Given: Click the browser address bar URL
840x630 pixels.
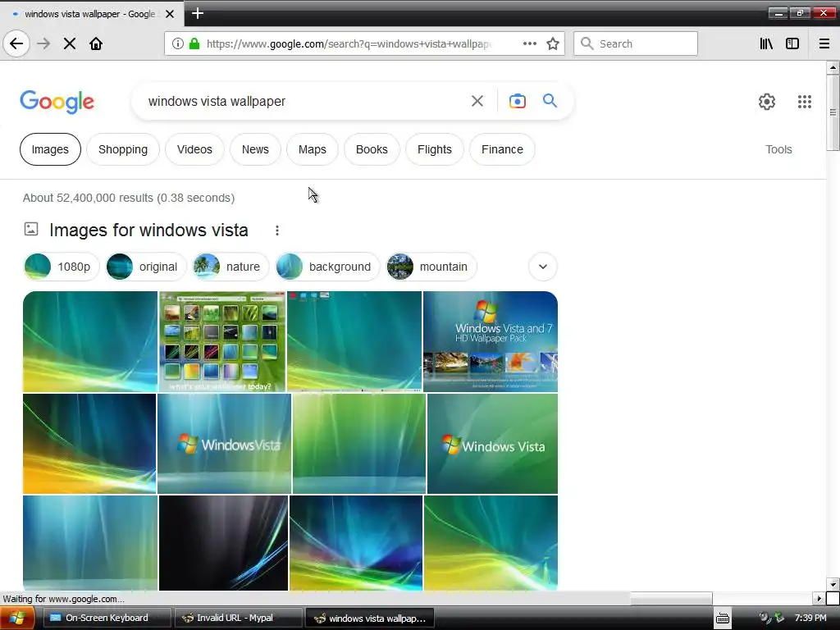Looking at the screenshot, I should point(349,44).
